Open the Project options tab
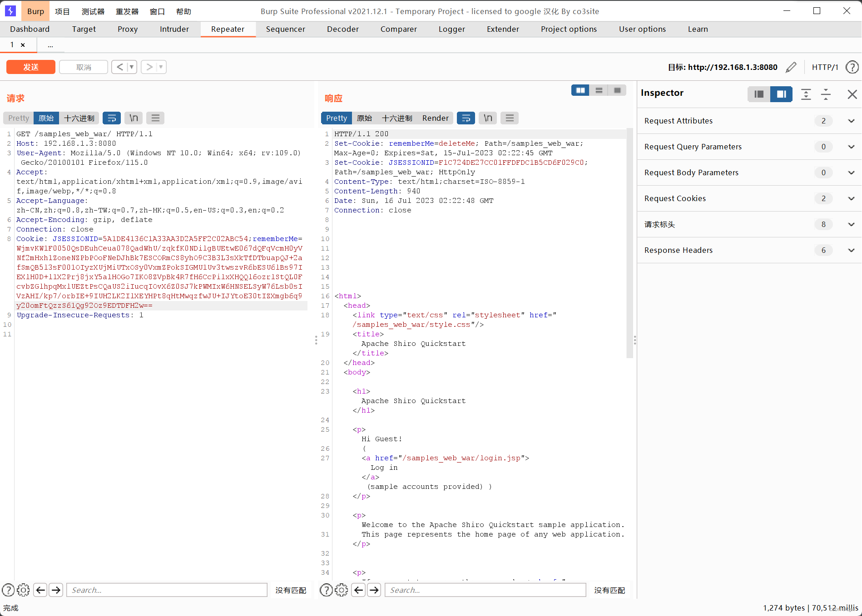Screen dimensions: 862x616 (x=569, y=29)
